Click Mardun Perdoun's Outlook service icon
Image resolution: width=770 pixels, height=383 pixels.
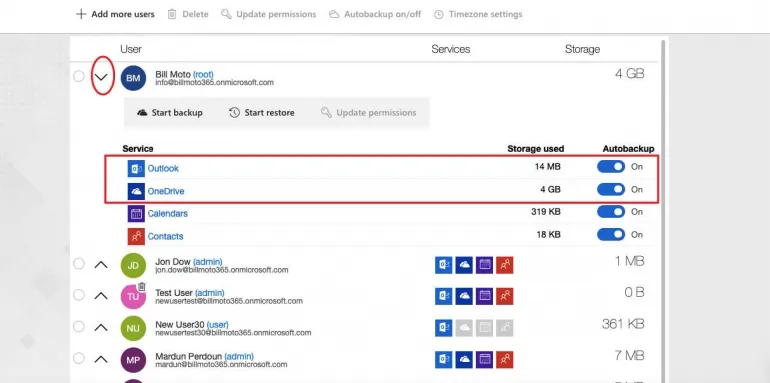443,359
